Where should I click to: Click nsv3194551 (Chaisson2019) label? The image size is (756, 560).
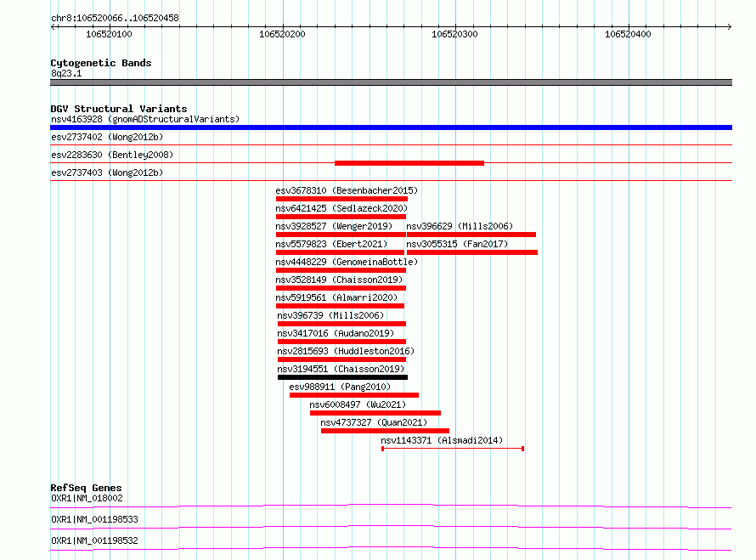[341, 369]
